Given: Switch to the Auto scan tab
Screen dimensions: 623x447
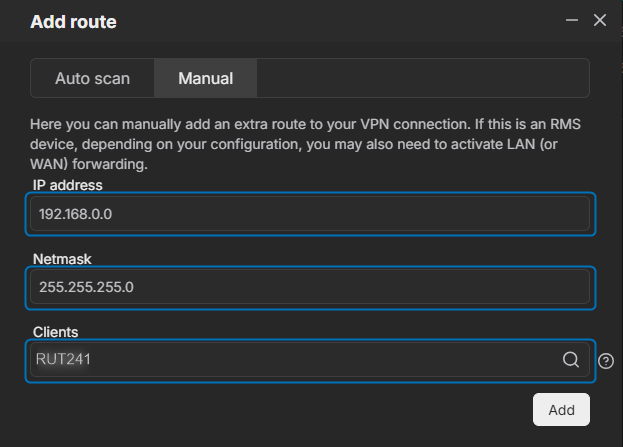Looking at the screenshot, I should click(93, 78).
